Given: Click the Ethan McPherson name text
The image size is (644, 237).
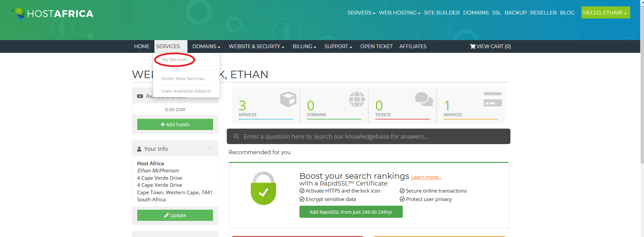Looking at the screenshot, I should pyautogui.click(x=158, y=171).
